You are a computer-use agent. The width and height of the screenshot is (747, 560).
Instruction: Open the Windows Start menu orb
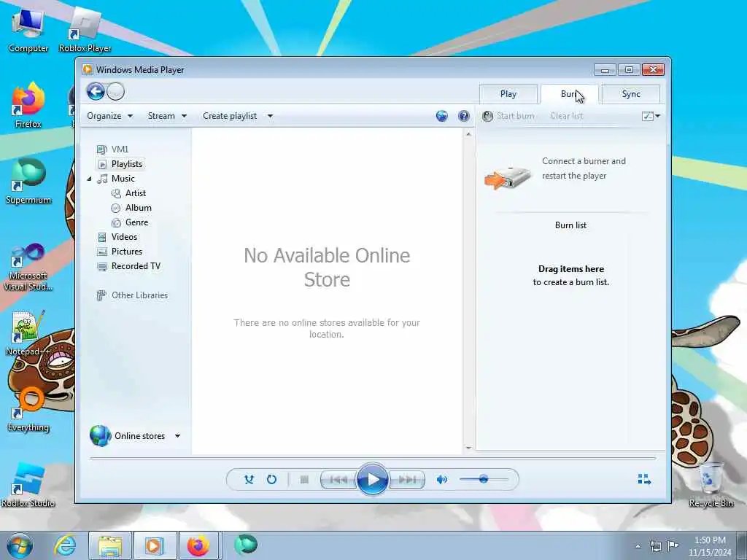pyautogui.click(x=20, y=545)
